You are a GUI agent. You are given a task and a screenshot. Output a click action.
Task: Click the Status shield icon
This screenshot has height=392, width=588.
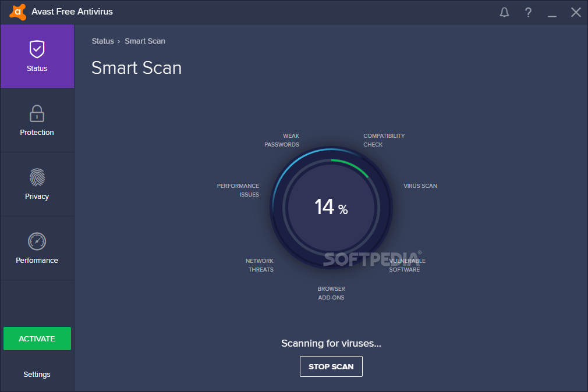[x=37, y=49]
